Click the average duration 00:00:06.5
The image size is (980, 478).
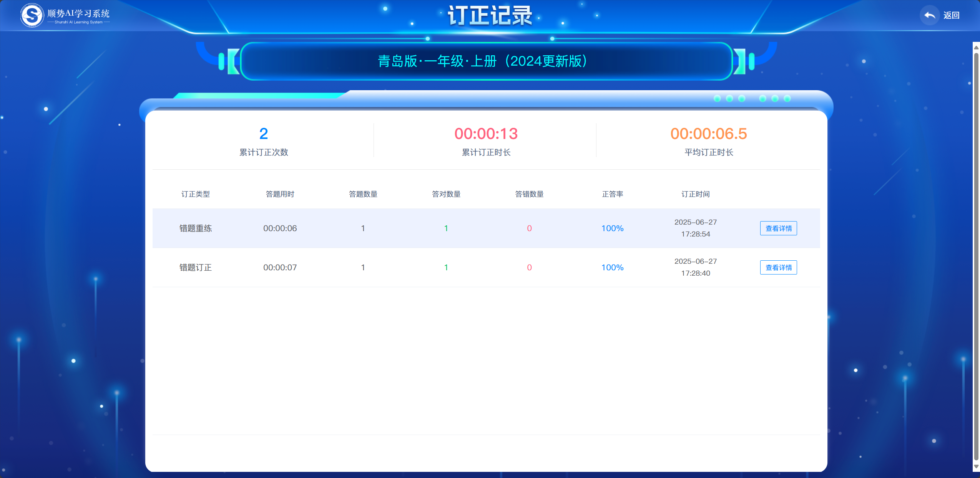(709, 134)
